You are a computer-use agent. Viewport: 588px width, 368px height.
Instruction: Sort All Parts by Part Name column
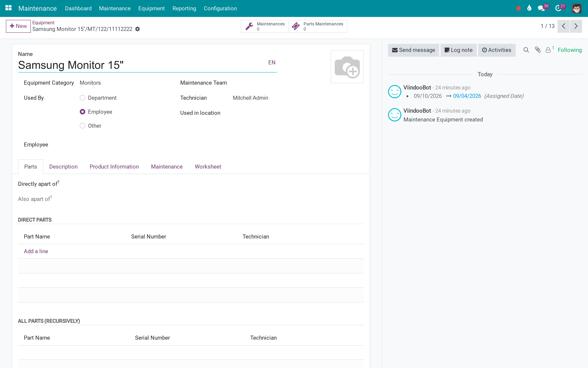point(37,338)
